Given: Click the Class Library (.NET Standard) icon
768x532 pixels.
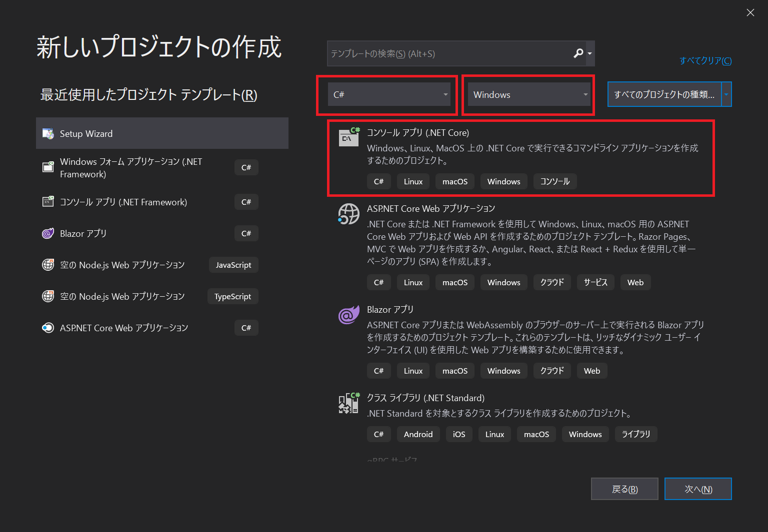Looking at the screenshot, I should click(348, 403).
